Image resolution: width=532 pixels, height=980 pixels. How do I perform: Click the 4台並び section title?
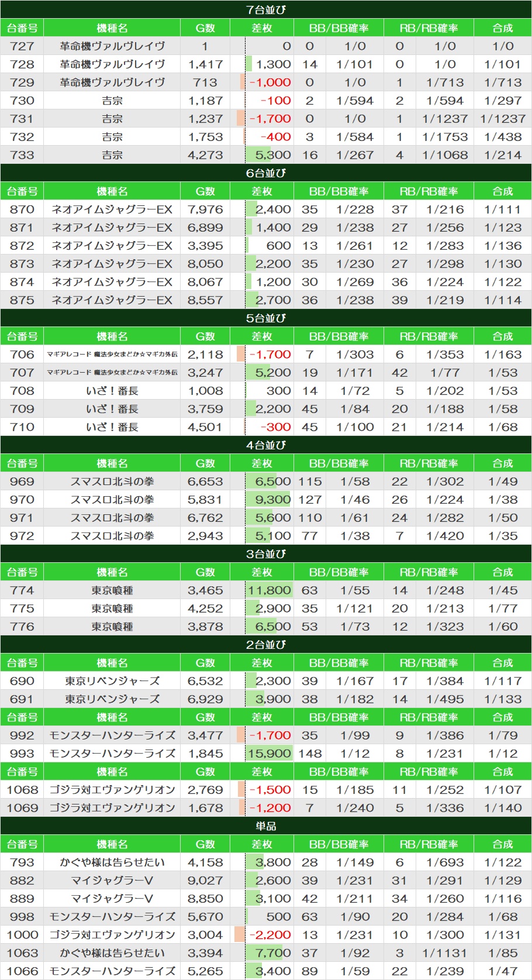coord(266,445)
